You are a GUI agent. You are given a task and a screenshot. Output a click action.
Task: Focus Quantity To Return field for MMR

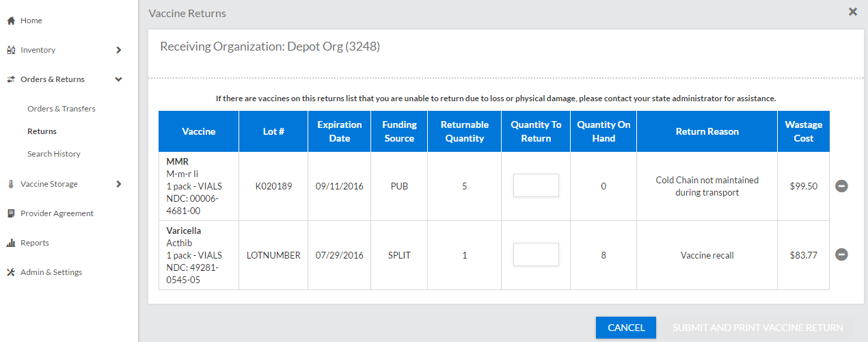point(536,185)
